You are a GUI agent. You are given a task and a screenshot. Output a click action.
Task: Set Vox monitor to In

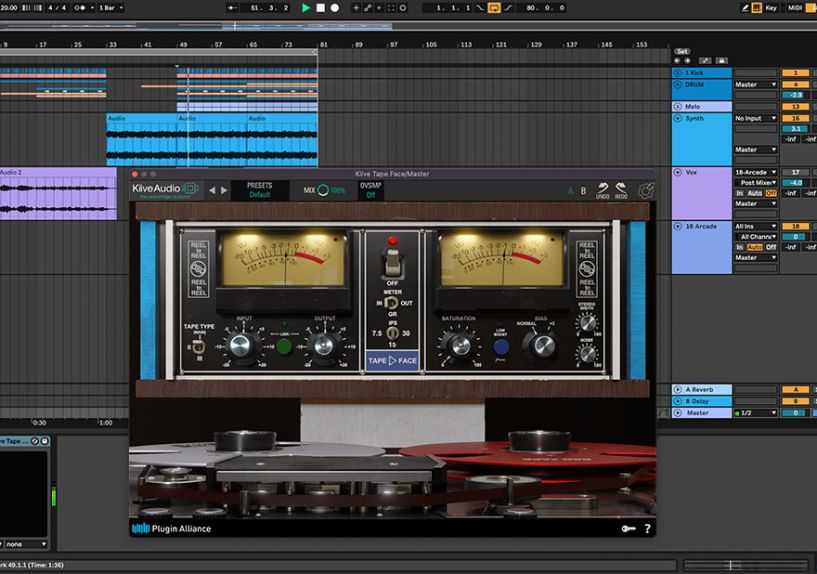tap(739, 193)
